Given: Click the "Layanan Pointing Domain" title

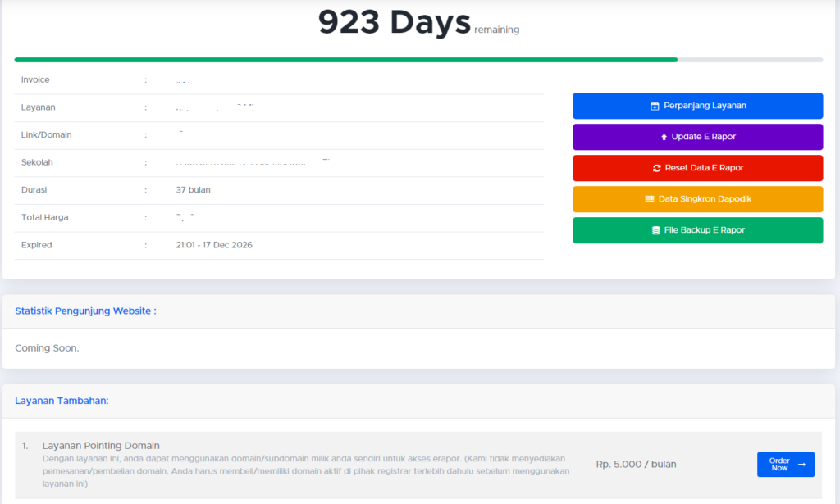Looking at the screenshot, I should [x=101, y=446].
